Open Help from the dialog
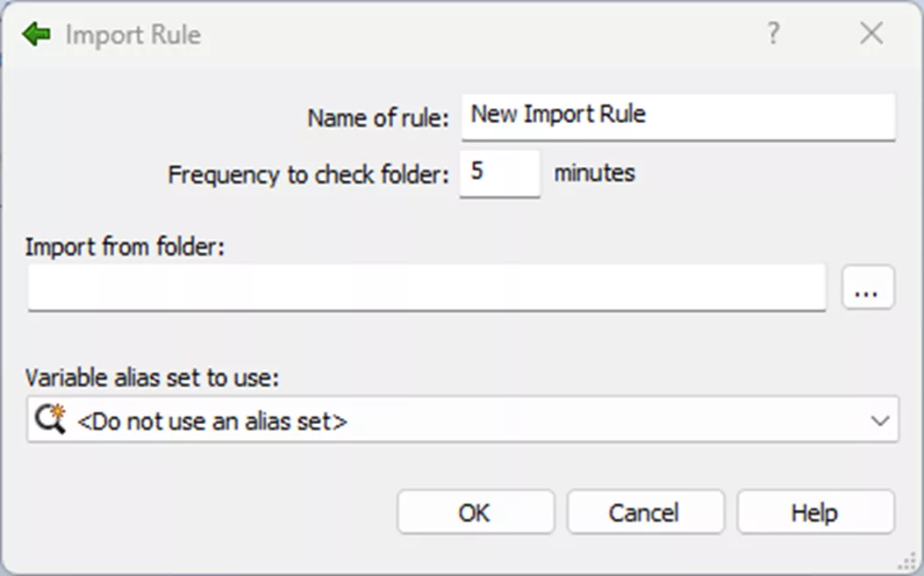The width and height of the screenshot is (924, 576). (815, 512)
